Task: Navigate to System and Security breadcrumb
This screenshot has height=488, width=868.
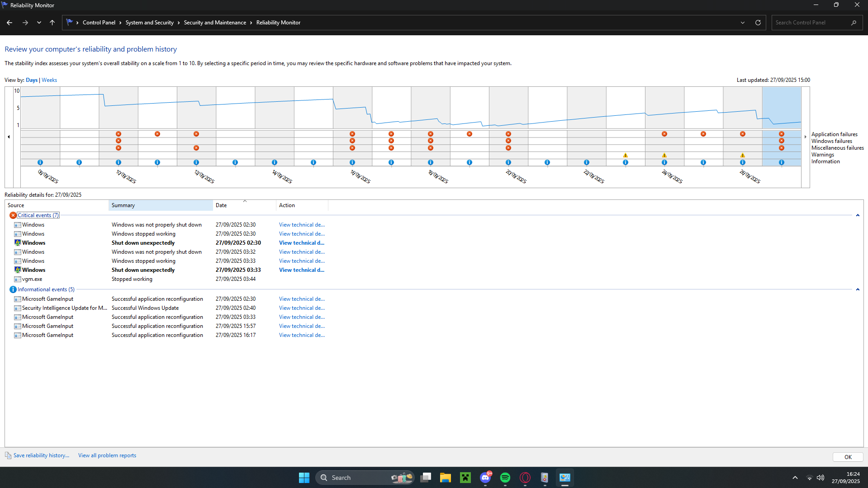Action: [x=150, y=23]
